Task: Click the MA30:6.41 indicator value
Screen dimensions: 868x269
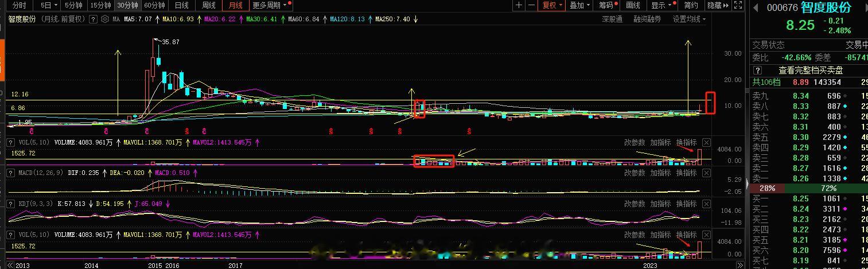Action: coord(262,19)
